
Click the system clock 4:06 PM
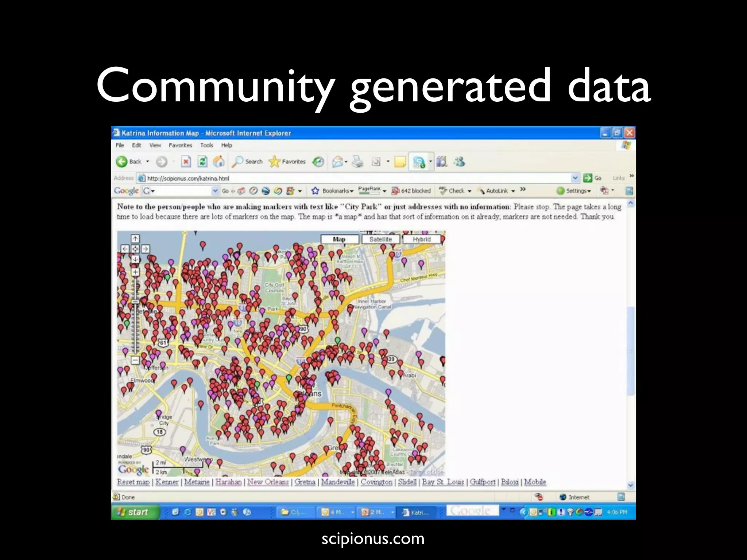pyautogui.click(x=617, y=512)
